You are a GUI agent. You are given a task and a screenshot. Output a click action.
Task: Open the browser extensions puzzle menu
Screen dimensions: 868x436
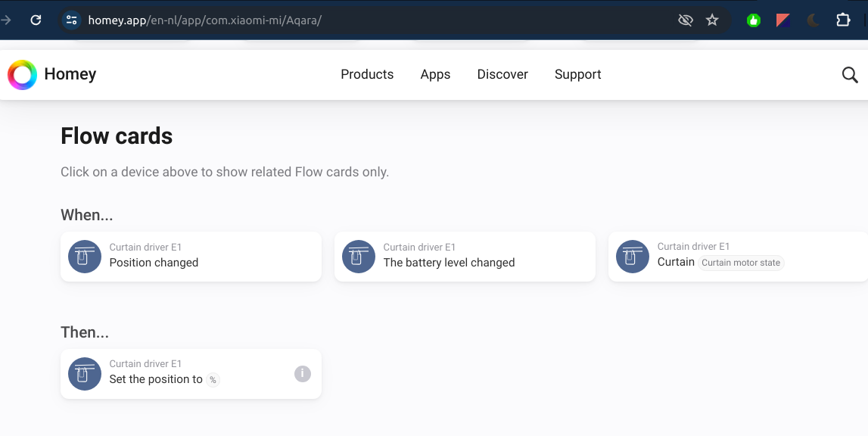coord(843,20)
